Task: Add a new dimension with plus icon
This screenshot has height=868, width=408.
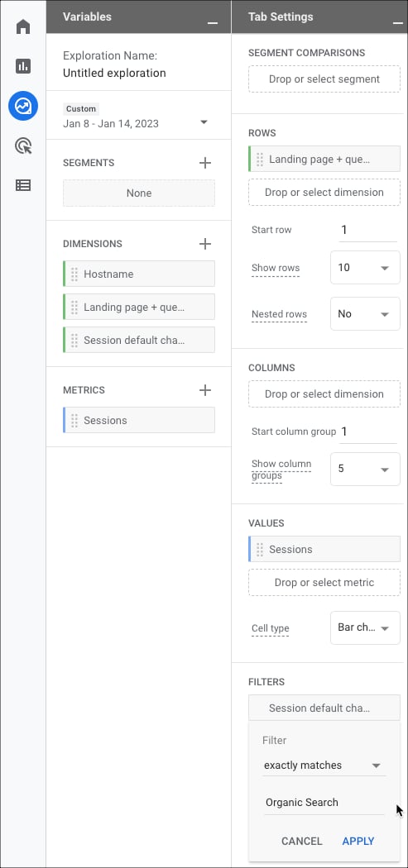Action: click(x=205, y=244)
